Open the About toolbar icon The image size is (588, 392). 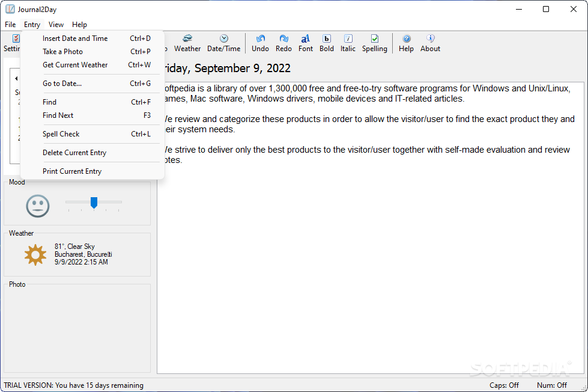point(430,43)
